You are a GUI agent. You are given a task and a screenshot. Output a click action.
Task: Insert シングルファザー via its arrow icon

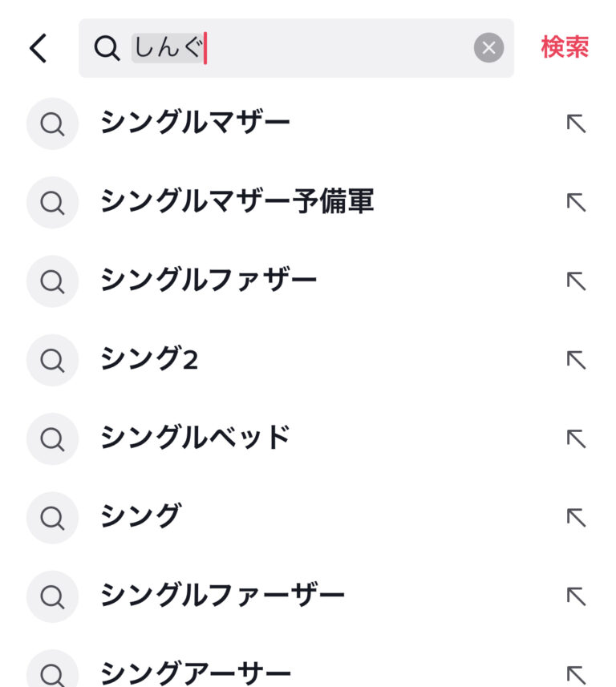[x=576, y=281]
